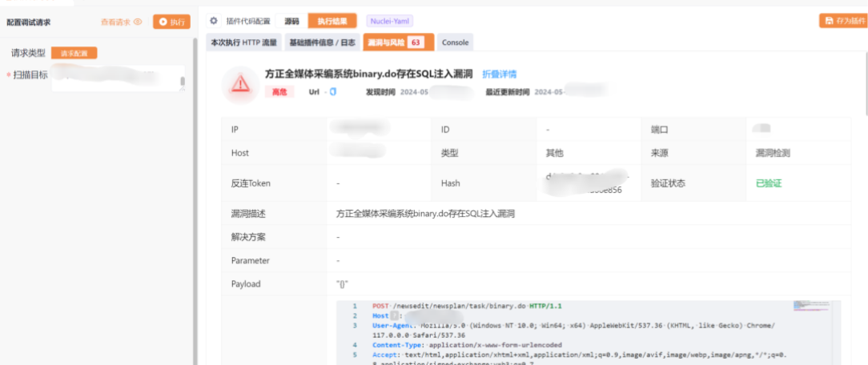Select the 请求配置 request type option

pyautogui.click(x=74, y=53)
